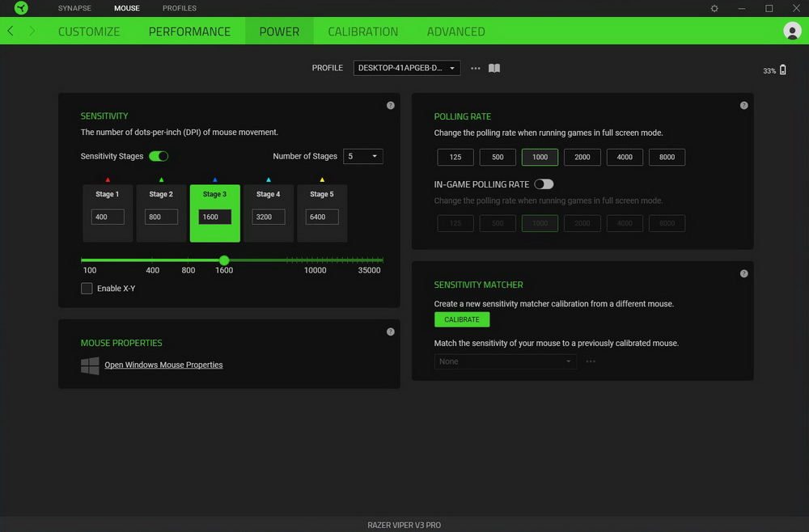Open the Sensitivity panel help icon
The height and width of the screenshot is (532, 809).
(391, 105)
